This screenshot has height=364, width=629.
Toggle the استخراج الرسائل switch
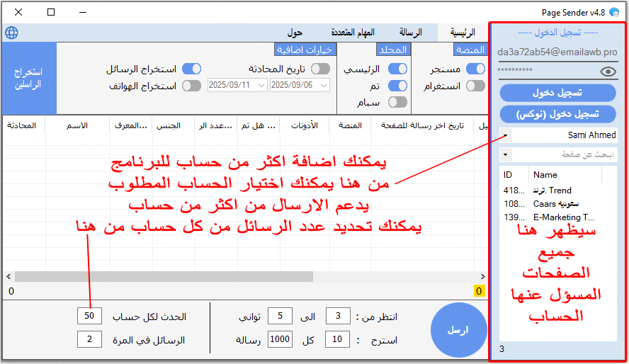pos(191,69)
